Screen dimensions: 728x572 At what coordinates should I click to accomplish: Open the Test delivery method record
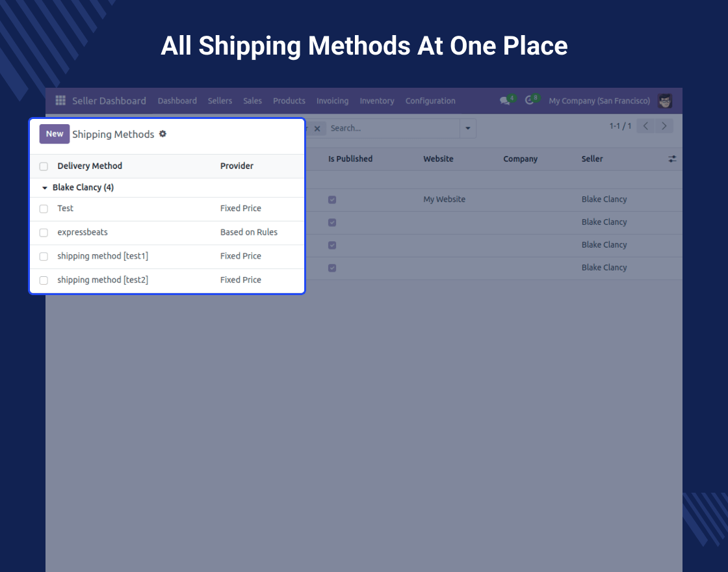(66, 209)
